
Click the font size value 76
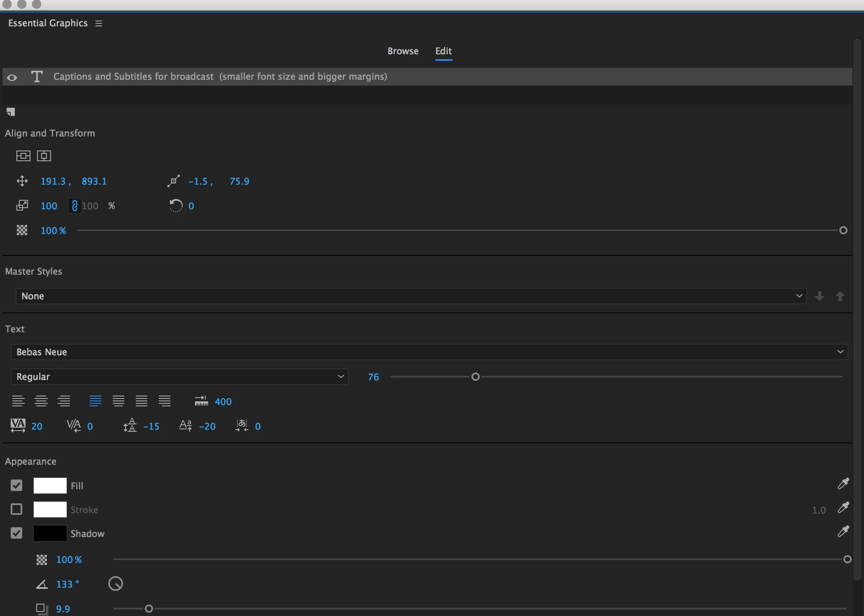[373, 377]
